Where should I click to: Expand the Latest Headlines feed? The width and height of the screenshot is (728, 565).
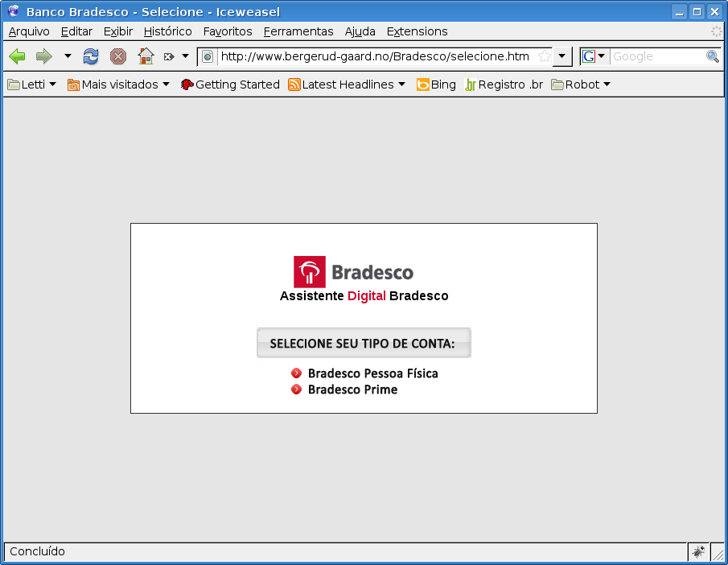point(347,85)
